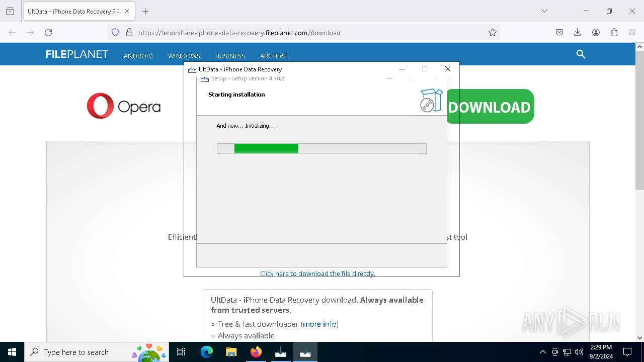Select active installer taskbar icon
The width and height of the screenshot is (644, 362).
[305, 352]
